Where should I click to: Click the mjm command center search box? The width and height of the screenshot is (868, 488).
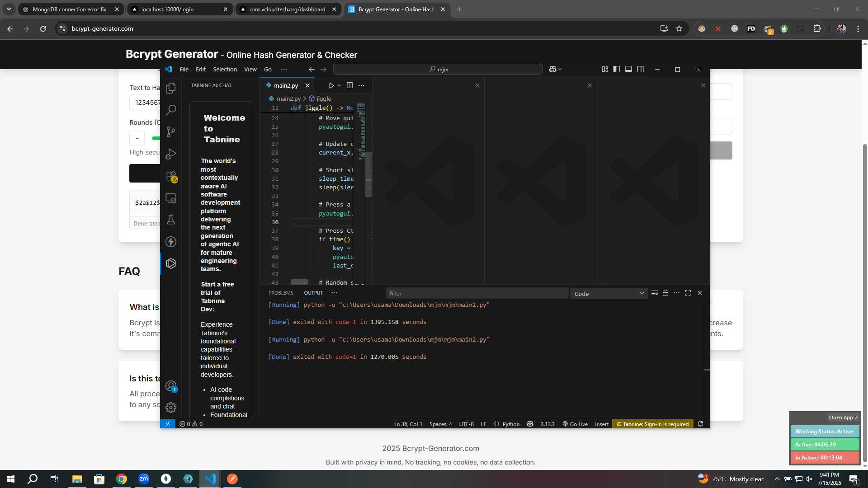coord(438,69)
